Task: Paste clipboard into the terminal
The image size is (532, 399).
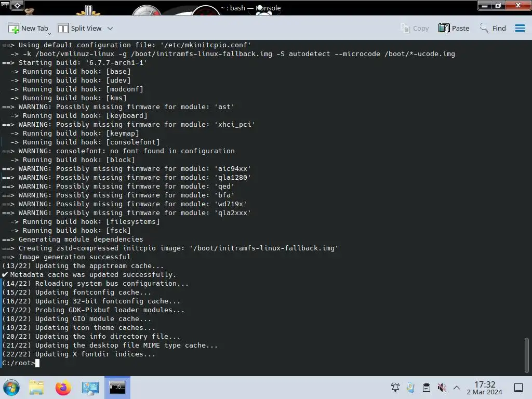Action: (x=454, y=29)
